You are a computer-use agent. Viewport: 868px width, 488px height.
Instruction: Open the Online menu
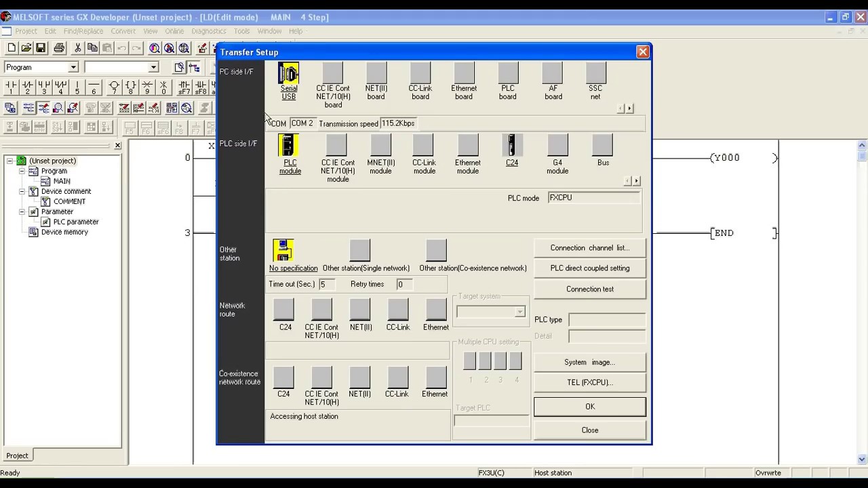tap(174, 30)
